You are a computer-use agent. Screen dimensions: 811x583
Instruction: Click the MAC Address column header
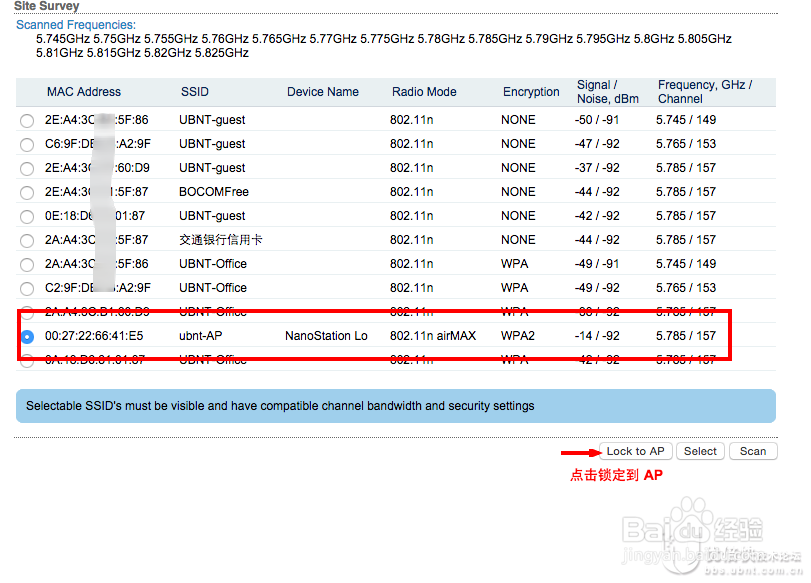pos(84,92)
